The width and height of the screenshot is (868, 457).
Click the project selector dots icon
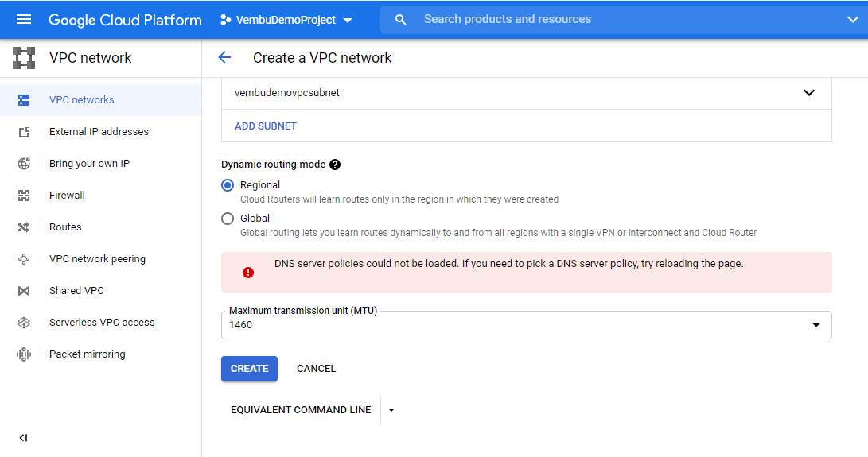coord(225,20)
